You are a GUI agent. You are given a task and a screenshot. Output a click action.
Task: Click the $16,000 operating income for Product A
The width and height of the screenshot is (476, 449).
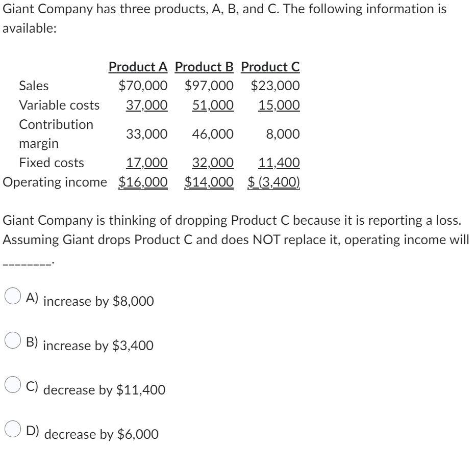143,182
